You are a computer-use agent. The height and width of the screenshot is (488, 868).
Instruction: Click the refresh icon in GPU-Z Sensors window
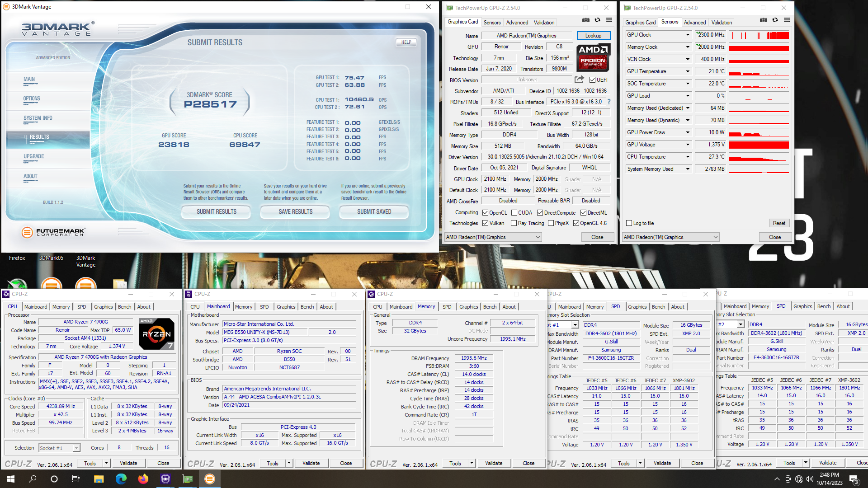(775, 20)
